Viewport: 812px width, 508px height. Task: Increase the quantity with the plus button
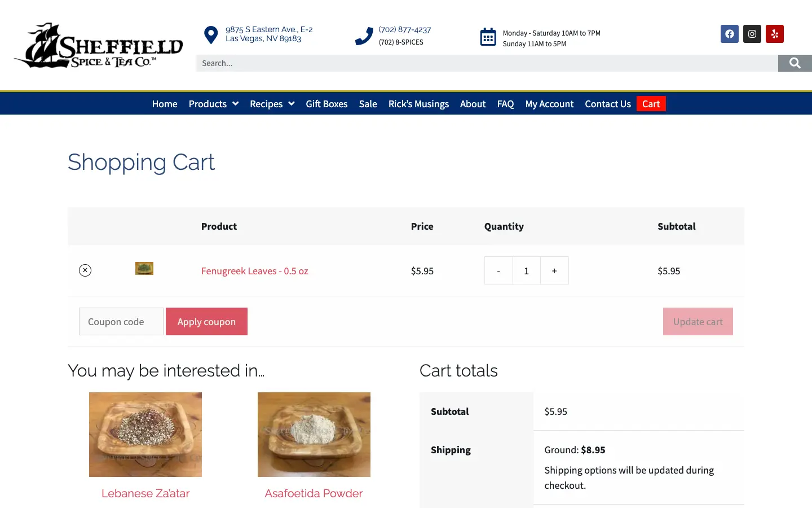pos(554,271)
